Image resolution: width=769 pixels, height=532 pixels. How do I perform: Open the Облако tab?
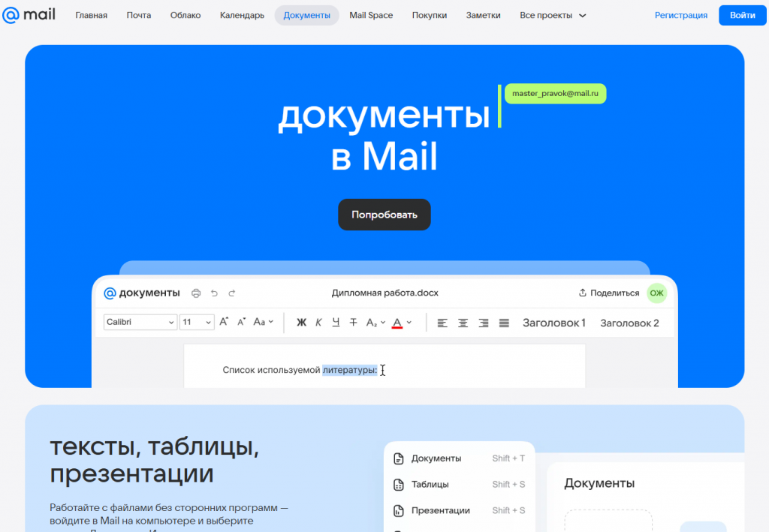click(x=185, y=15)
